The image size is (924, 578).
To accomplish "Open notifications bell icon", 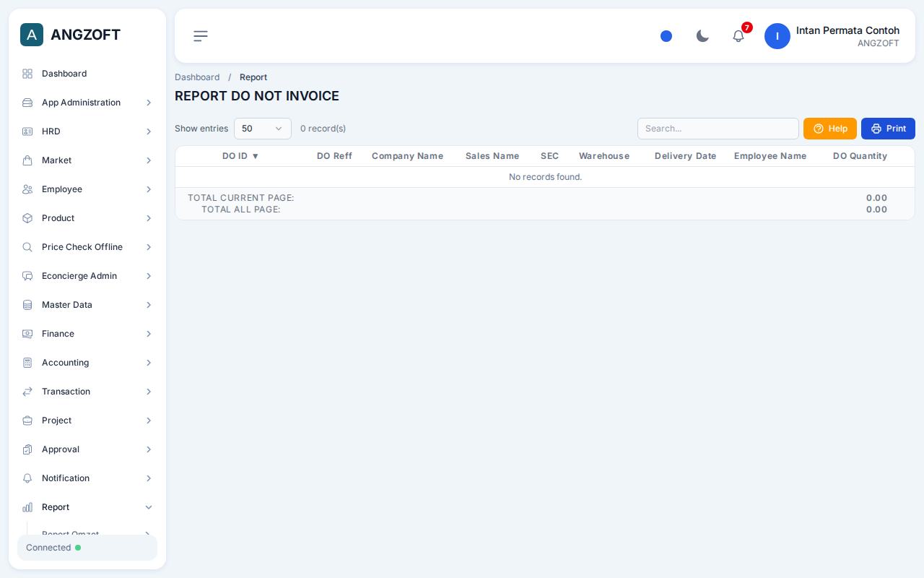I will (738, 36).
